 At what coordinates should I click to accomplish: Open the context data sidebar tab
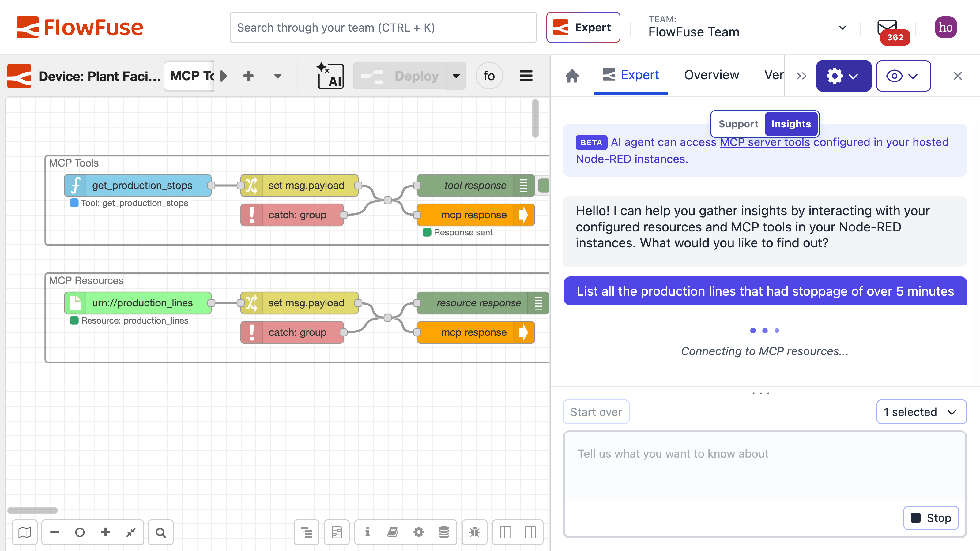[x=443, y=532]
